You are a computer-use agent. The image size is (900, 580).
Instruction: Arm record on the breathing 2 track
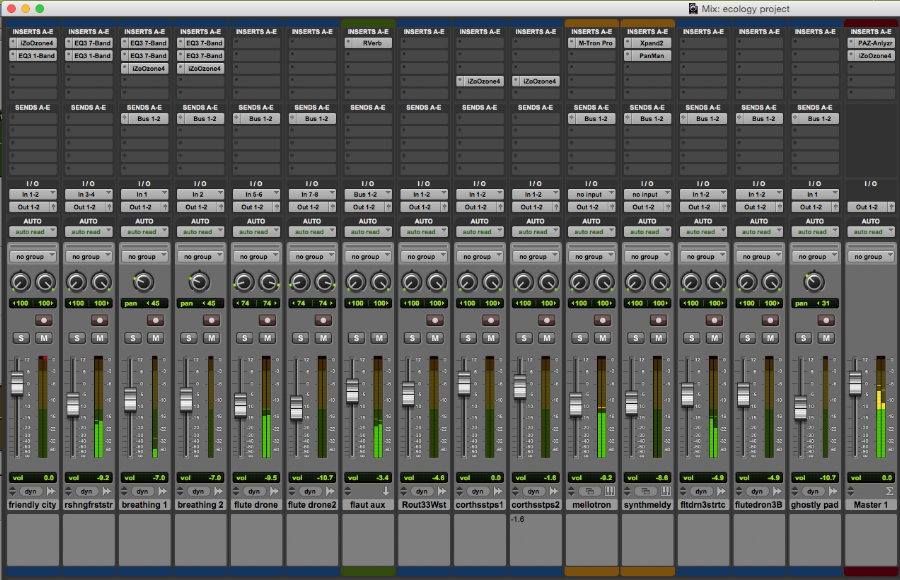point(211,320)
